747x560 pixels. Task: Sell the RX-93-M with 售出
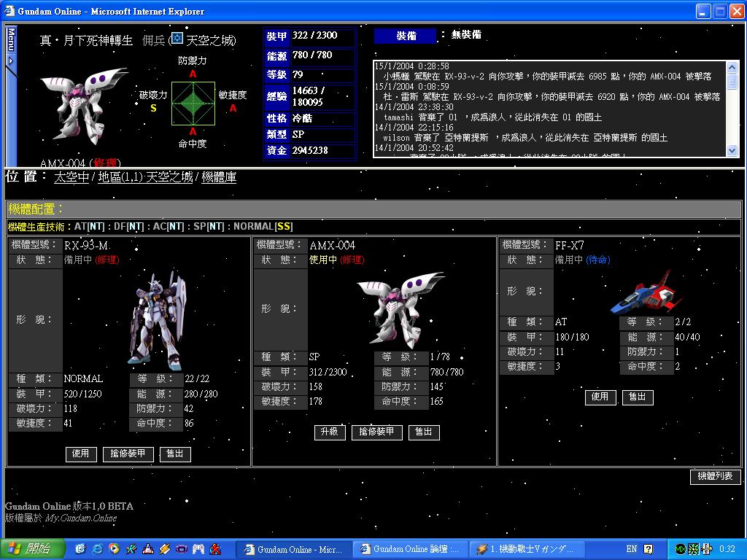click(x=175, y=454)
